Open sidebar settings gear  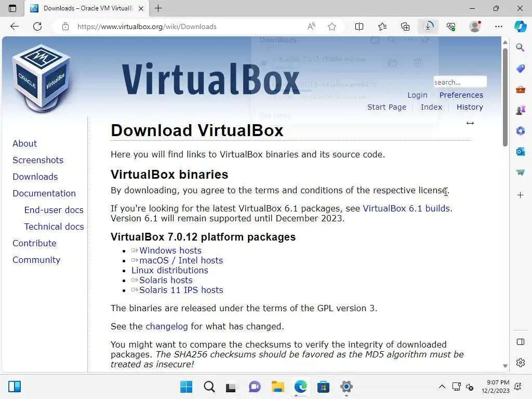point(520,363)
